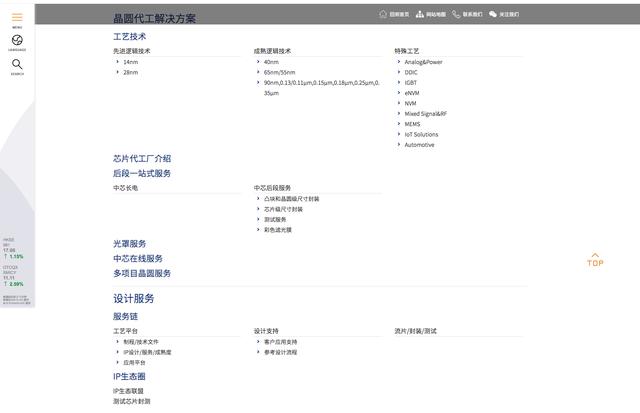Open the Analog&Power link
Image resolution: width=640 pixels, height=413 pixels.
[x=423, y=62]
